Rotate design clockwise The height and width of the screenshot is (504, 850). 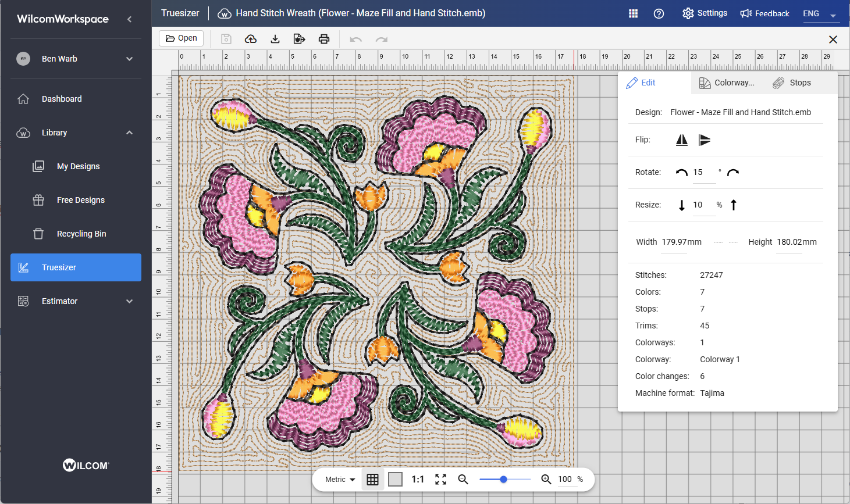[733, 173]
